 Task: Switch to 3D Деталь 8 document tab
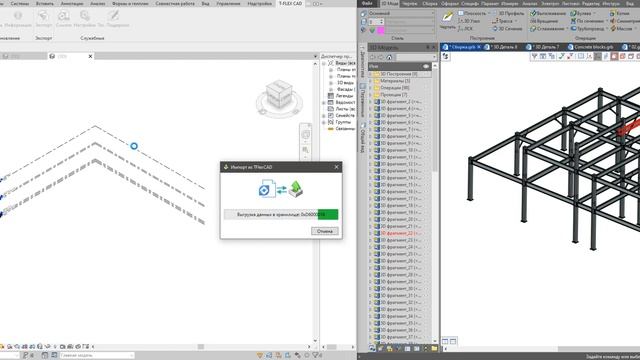[502, 47]
